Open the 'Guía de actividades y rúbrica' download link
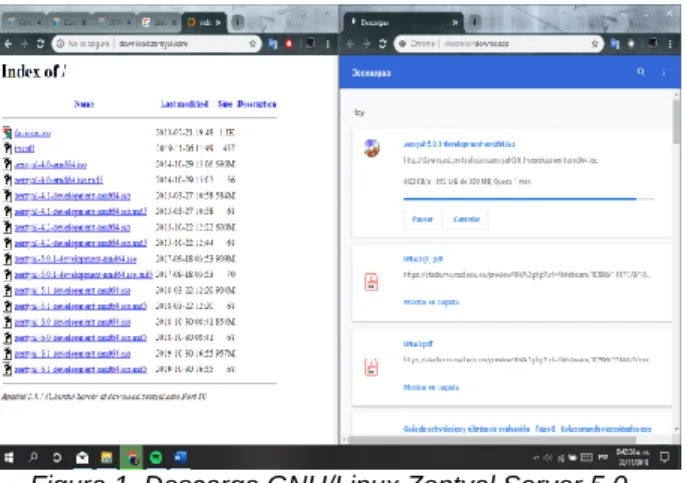Viewport: 687px width, 483px height. tap(527, 429)
